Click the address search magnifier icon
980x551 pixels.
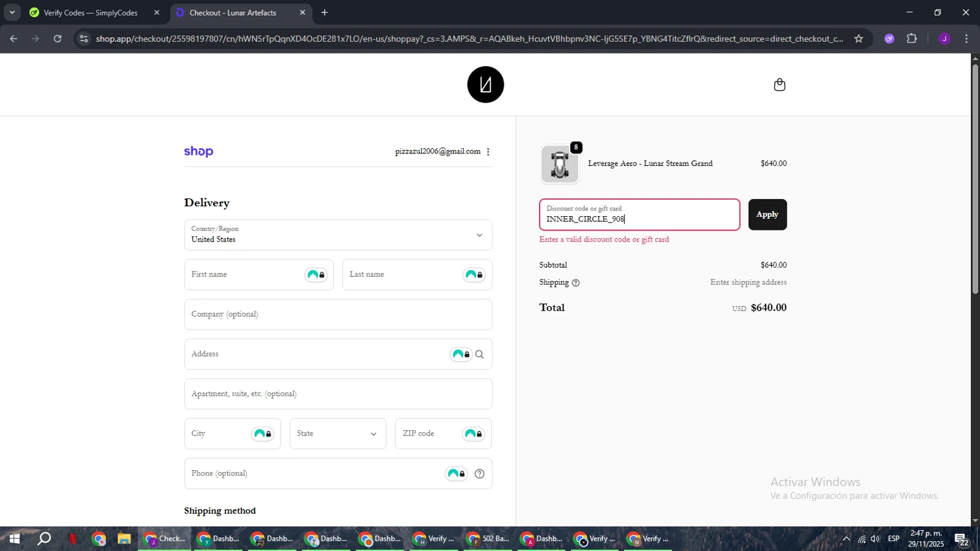click(x=480, y=354)
